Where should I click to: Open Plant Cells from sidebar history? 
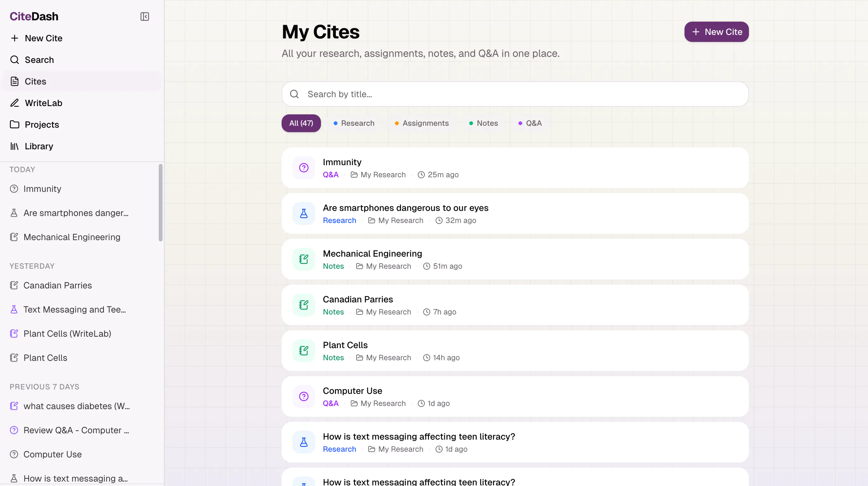pos(45,358)
